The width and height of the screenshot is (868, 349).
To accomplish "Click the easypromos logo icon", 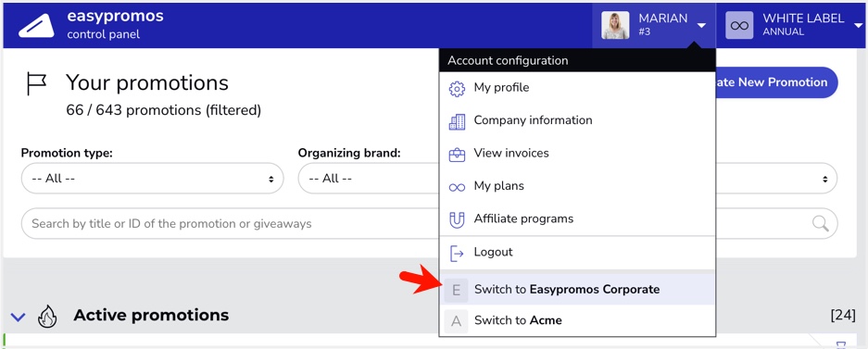I will coord(36,25).
